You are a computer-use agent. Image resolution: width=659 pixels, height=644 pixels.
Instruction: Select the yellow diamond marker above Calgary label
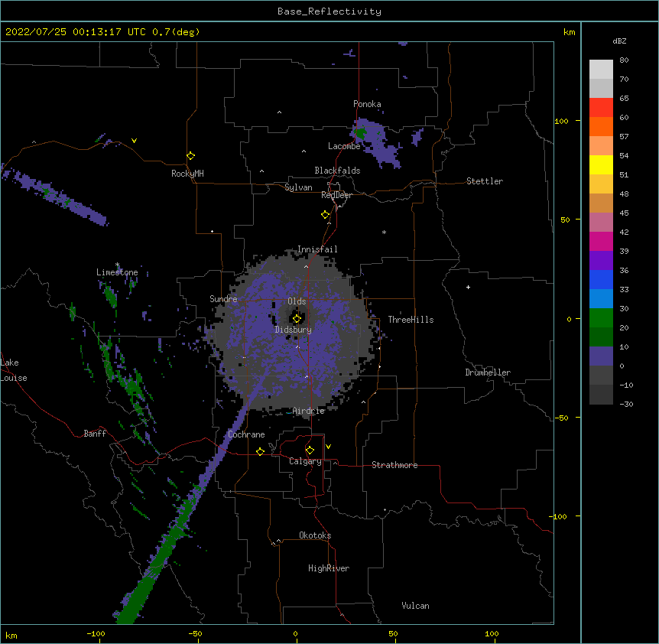click(310, 450)
